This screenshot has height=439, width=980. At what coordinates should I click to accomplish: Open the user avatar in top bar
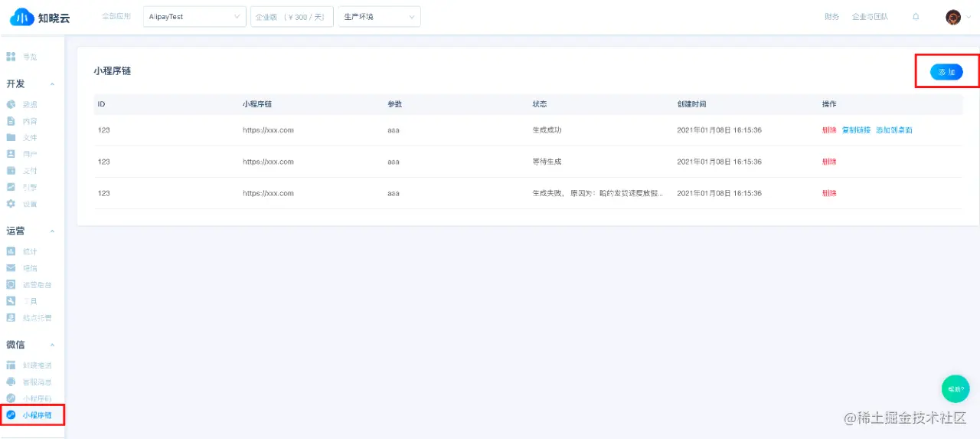[952, 17]
